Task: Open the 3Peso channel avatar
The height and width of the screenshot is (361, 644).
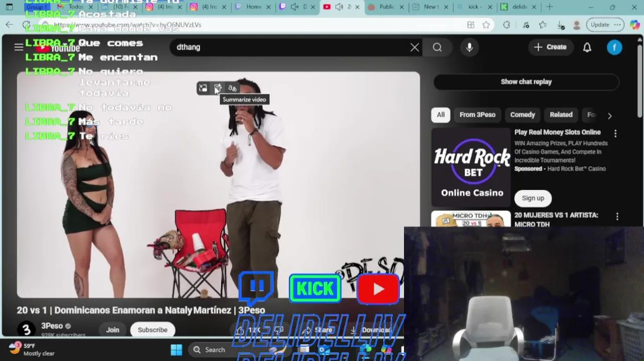Action: click(26, 329)
